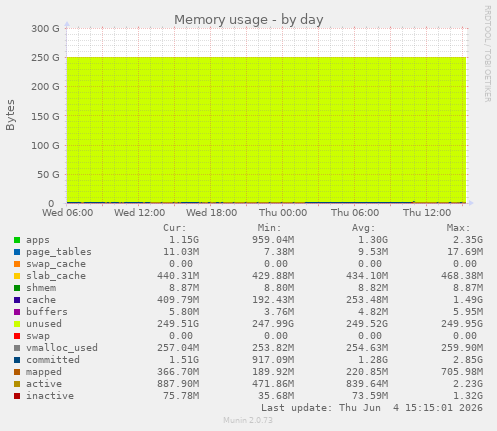This screenshot has height=431, width=497.
Task: Click the 'Wed 18:00' time axis label
Action: [x=212, y=213]
